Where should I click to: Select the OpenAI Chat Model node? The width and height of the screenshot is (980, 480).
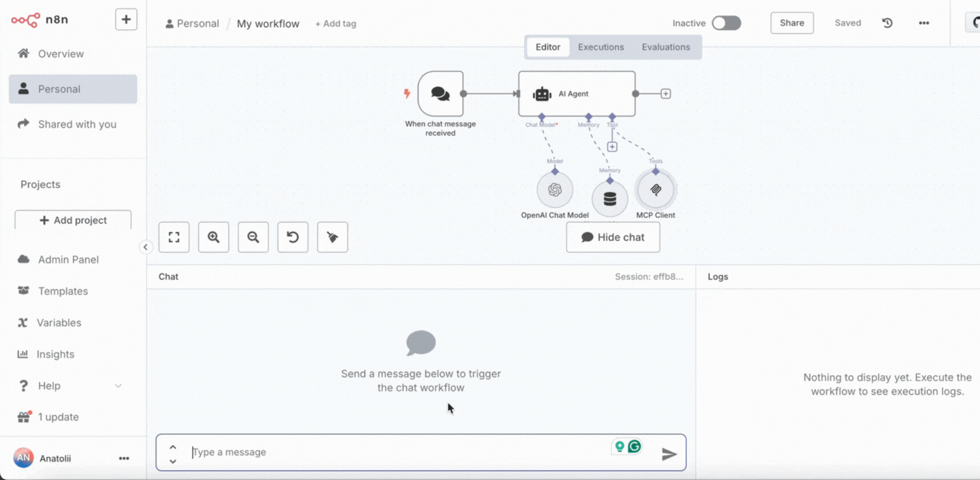pos(555,190)
